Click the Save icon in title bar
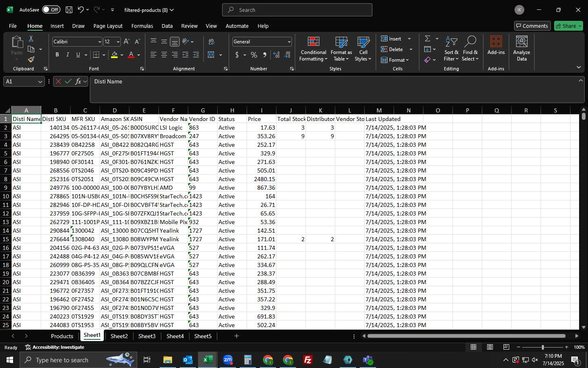The height and width of the screenshot is (368, 588). pyautogui.click(x=69, y=10)
